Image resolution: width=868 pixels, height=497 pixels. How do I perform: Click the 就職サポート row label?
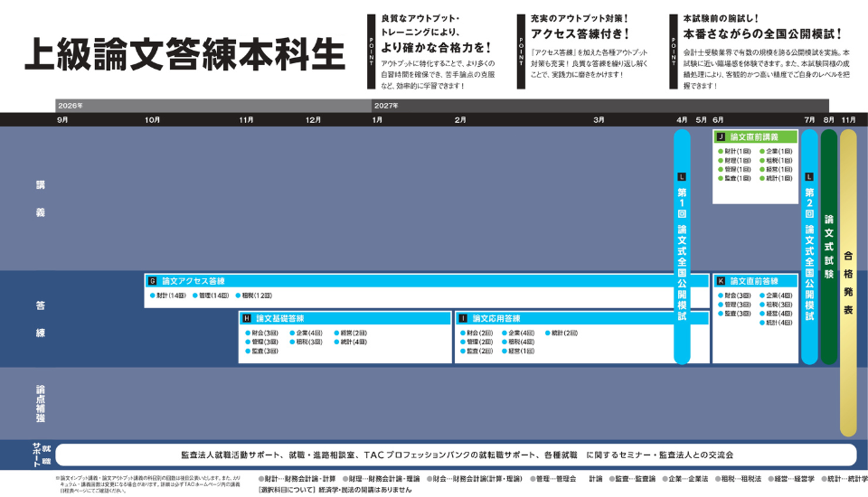click(x=41, y=455)
